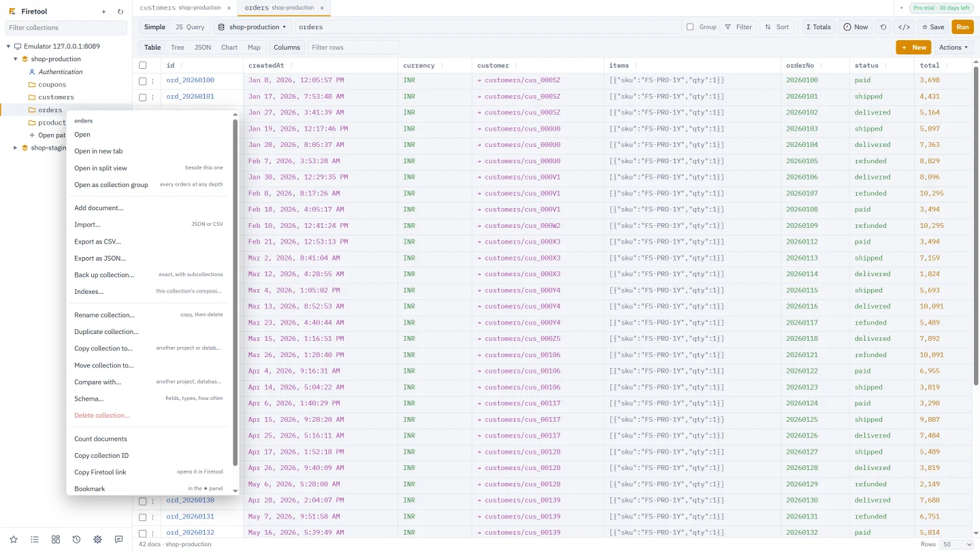Click the refresh icon in sidebar header
This screenshot has height=551, width=980.
[x=120, y=12]
